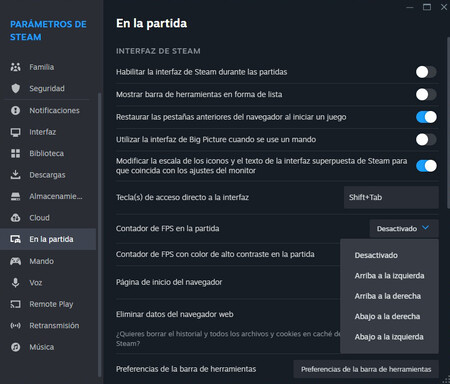Click the Seguridad shield icon

pyautogui.click(x=15, y=88)
